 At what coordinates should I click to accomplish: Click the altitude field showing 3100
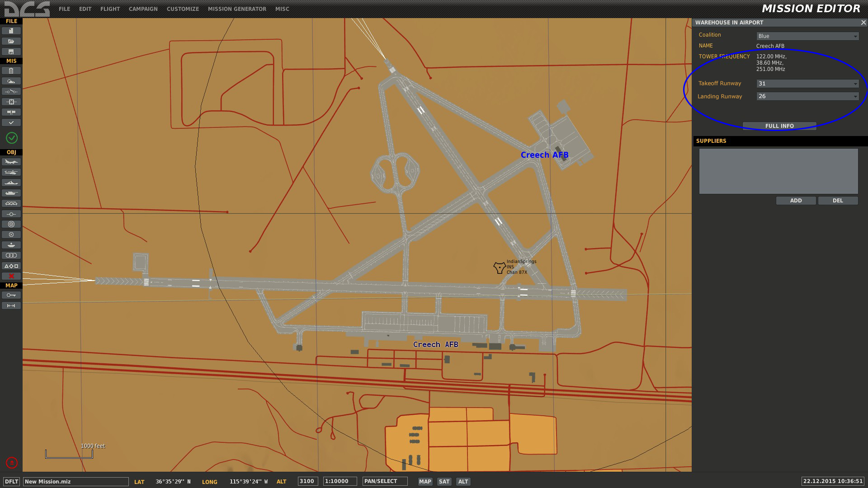[308, 481]
